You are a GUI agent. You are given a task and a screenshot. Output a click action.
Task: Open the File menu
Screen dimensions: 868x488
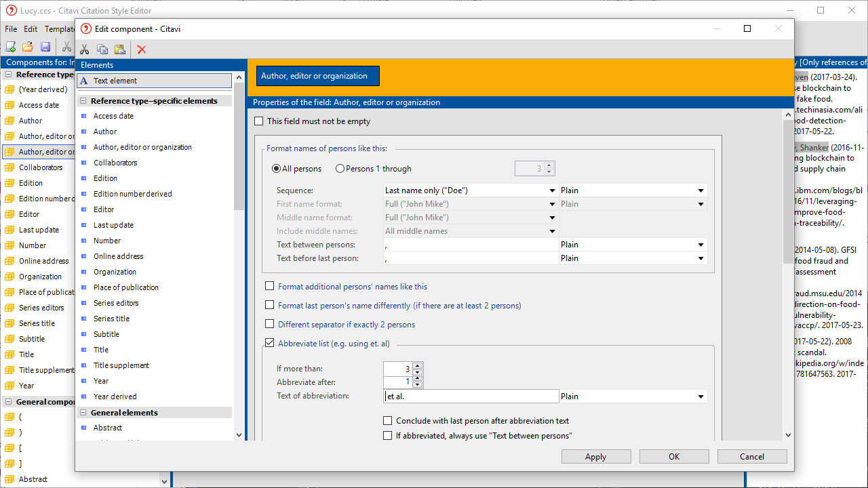pos(11,29)
